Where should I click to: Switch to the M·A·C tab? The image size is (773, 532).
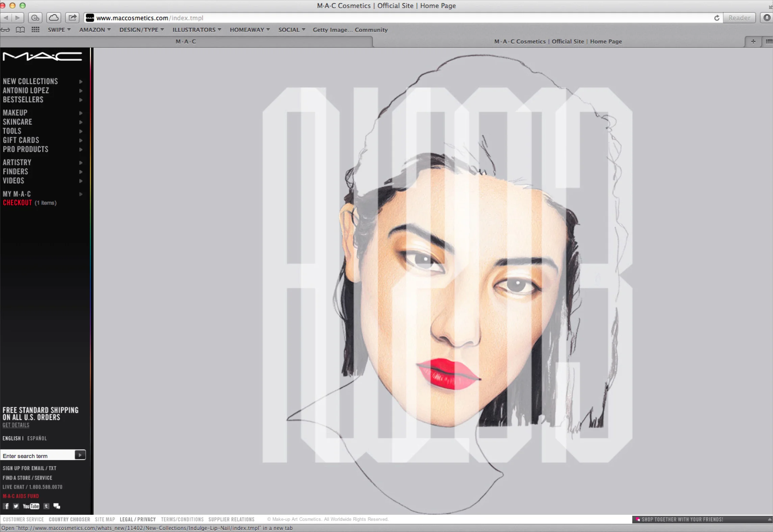(x=186, y=42)
